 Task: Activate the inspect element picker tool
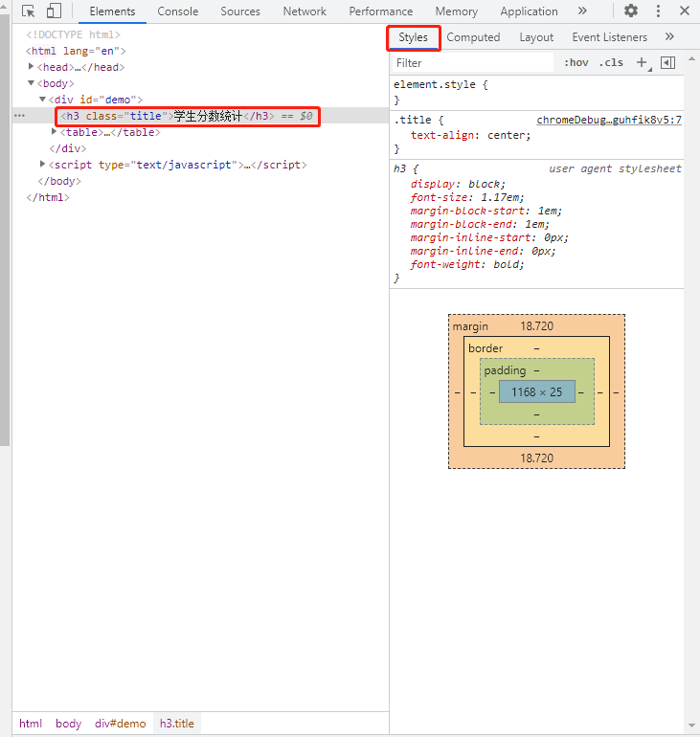coord(28,11)
